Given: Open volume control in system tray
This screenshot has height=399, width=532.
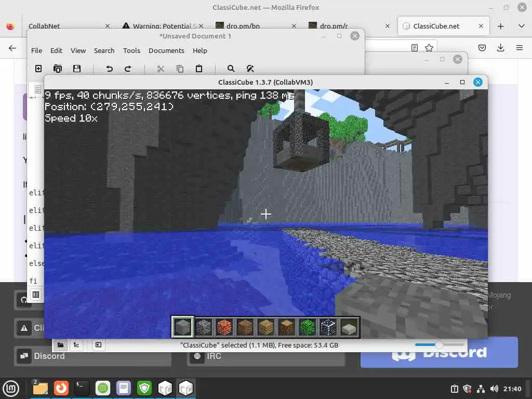Looking at the screenshot, I should click(x=494, y=389).
